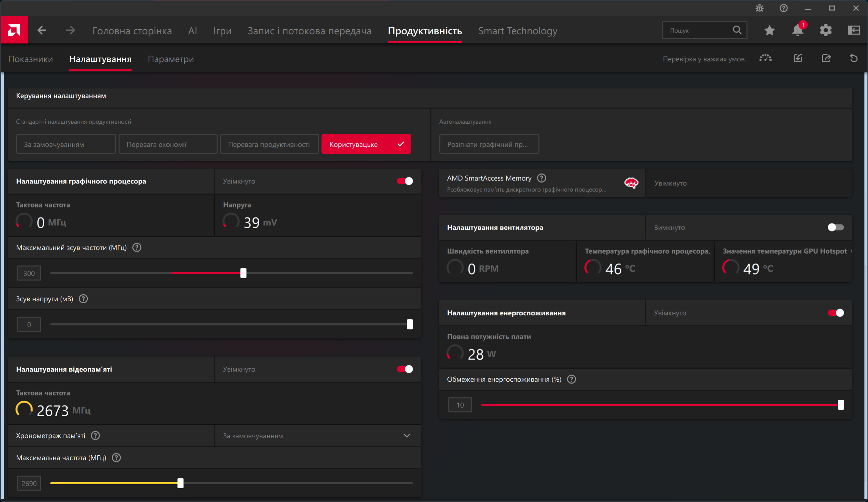868x502 pixels.
Task: Toggle the sidebar panel icon at top right
Action: (854, 30)
